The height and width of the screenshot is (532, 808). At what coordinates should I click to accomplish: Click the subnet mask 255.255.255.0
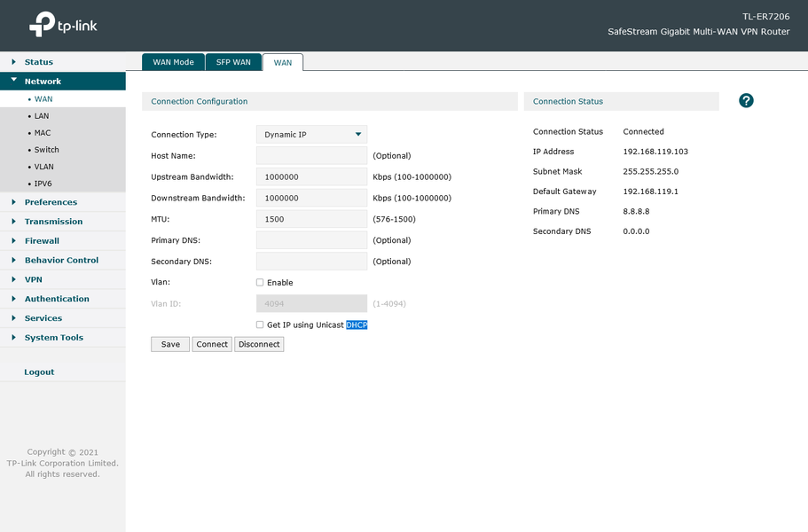(x=651, y=171)
